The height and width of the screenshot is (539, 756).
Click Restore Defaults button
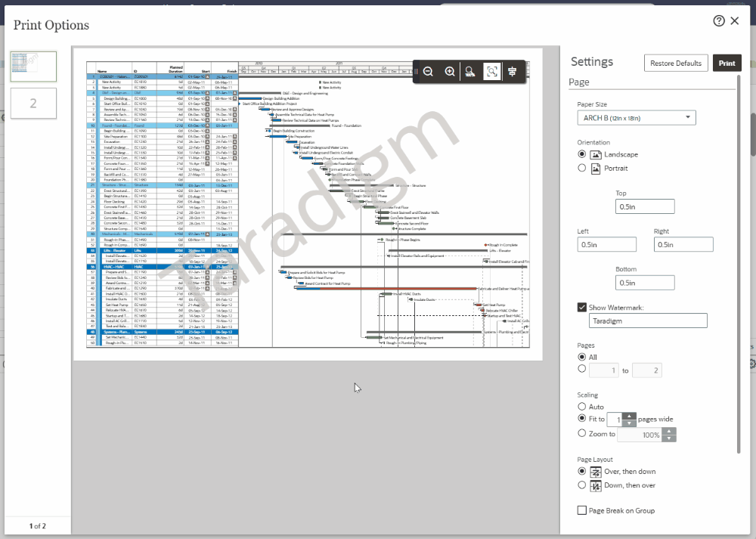pyautogui.click(x=675, y=64)
